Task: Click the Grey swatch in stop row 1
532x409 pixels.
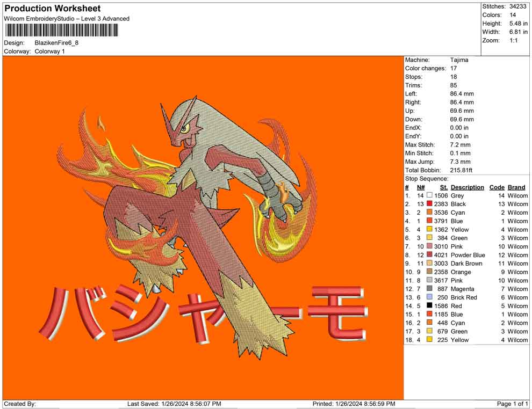Action: click(429, 195)
